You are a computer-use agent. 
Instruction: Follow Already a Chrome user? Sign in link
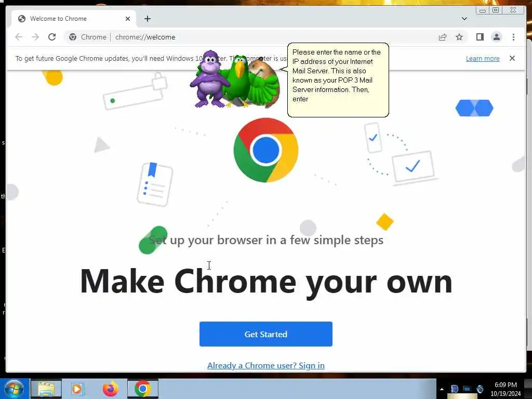pos(265,365)
